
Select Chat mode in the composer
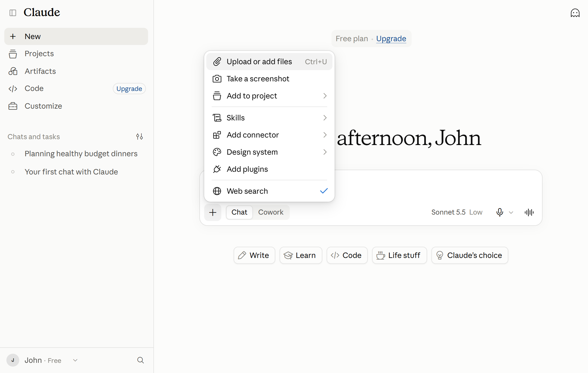tap(239, 212)
